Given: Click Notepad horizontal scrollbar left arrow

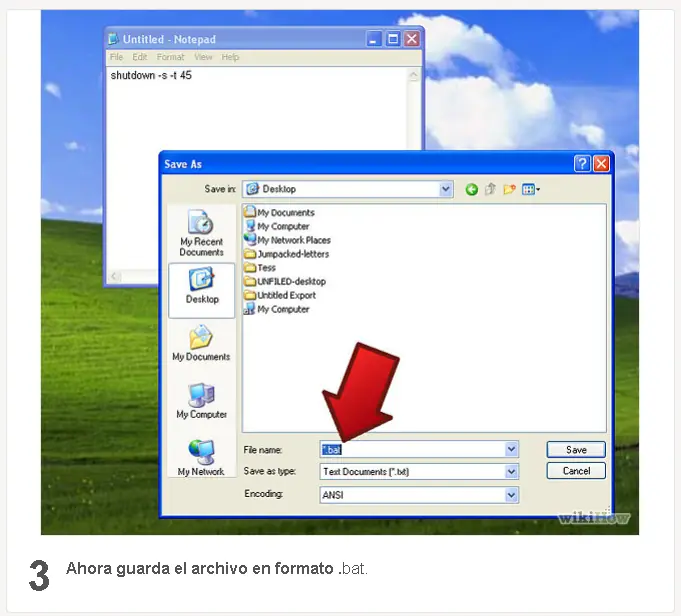Looking at the screenshot, I should 114,276.
